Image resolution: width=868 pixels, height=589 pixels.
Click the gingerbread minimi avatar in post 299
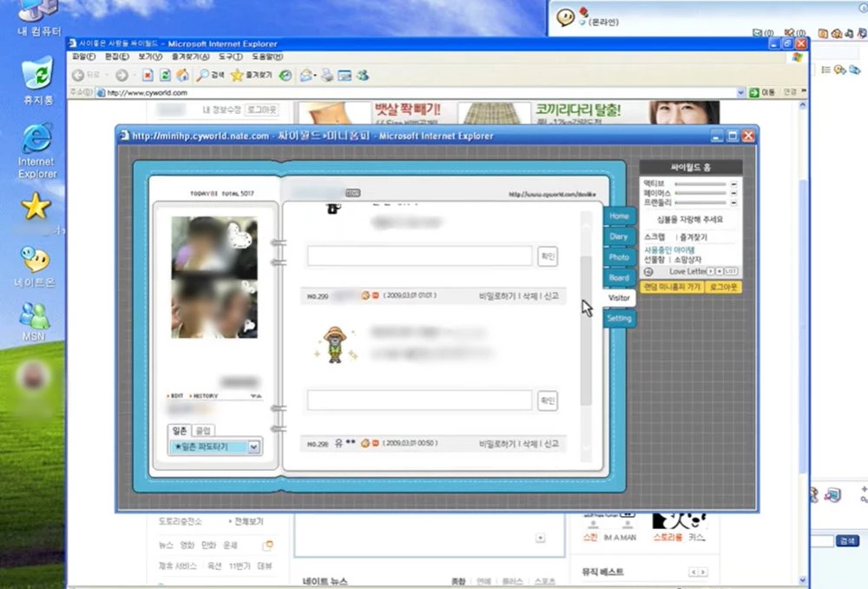(x=335, y=345)
